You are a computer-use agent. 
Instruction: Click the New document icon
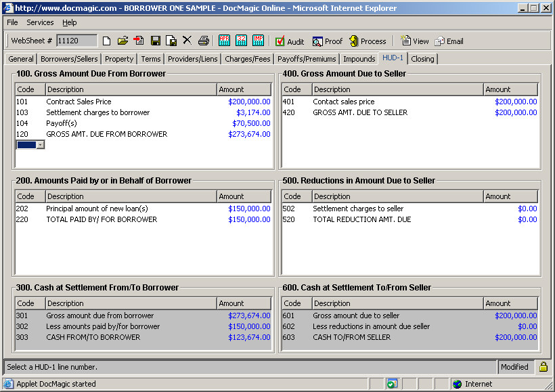point(106,41)
